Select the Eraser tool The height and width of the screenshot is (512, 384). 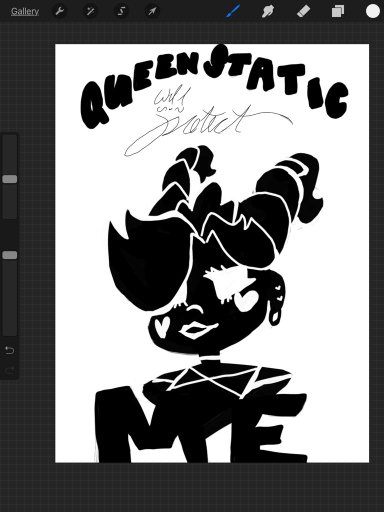pyautogui.click(x=303, y=11)
